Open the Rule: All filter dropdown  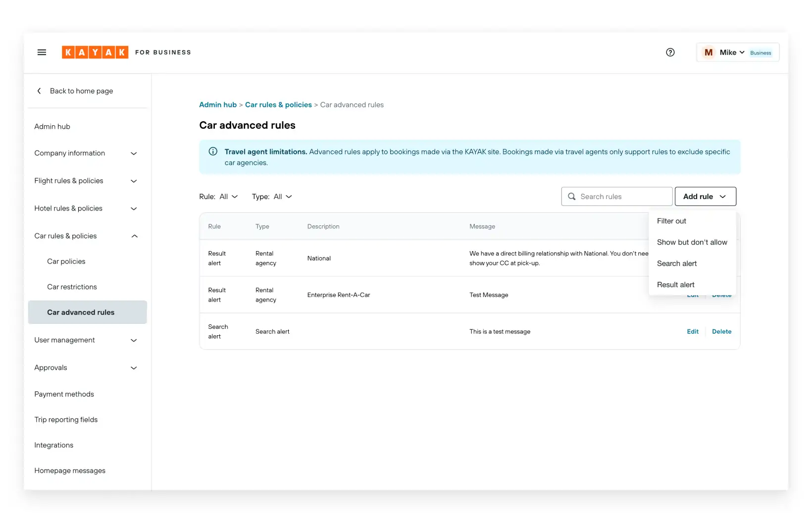point(218,197)
